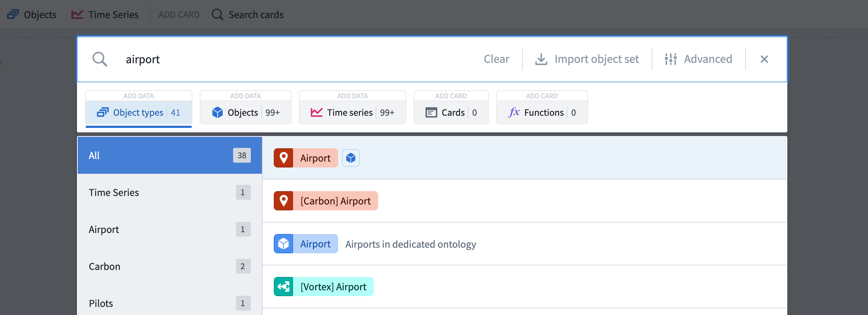Filter by Time Series category

(170, 192)
